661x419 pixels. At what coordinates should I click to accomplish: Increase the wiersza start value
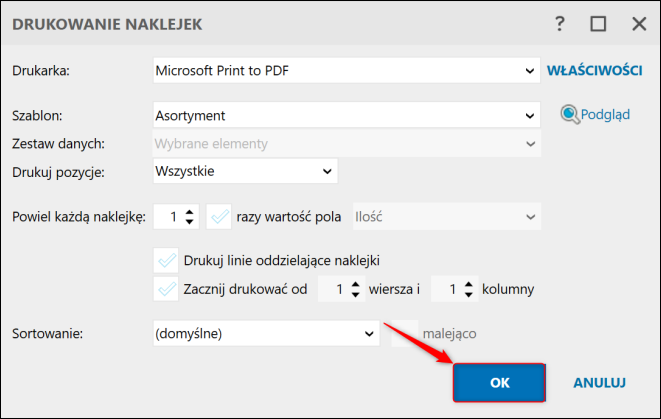[x=356, y=285]
